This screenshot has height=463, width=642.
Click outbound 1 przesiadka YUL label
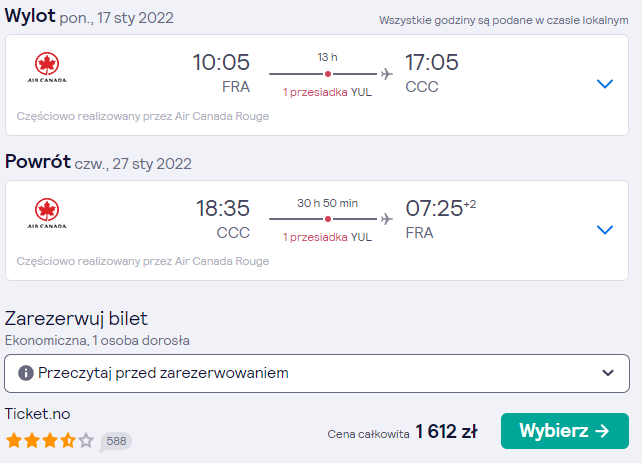point(328,92)
